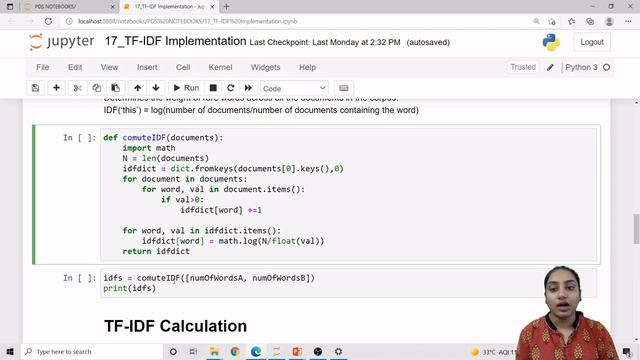Open PowerPoint from taskbar

coord(297,351)
